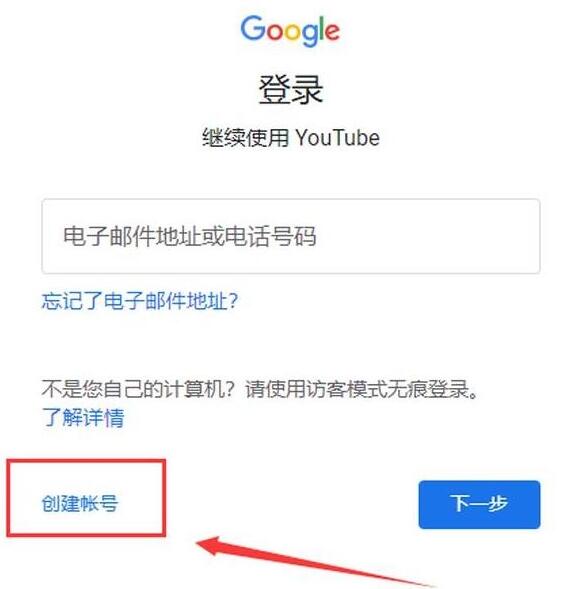Open the 了解详情 link
This screenshot has width=563, height=589.
click(x=83, y=417)
